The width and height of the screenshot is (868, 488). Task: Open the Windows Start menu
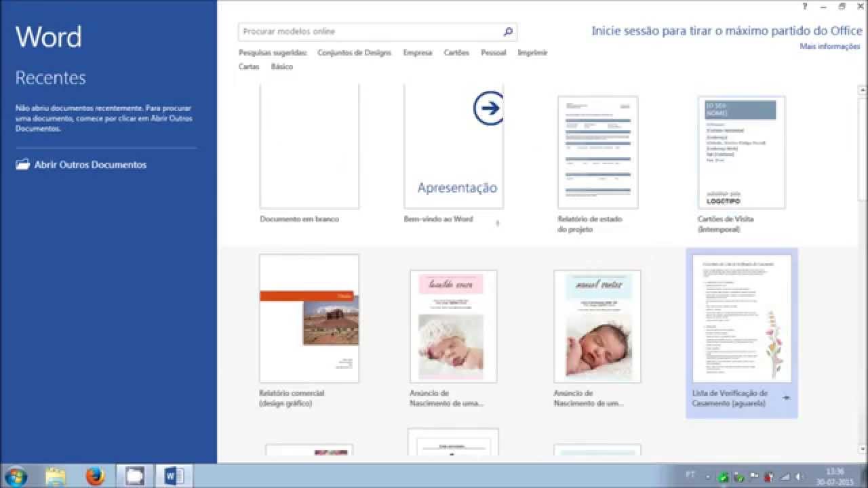click(15, 476)
